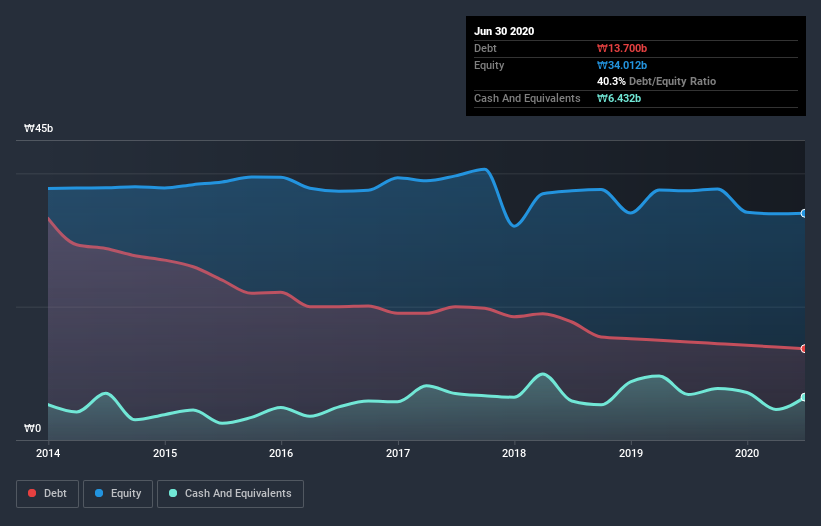Toggle Cash And Equivalents legend button
821x526 pixels.
pyautogui.click(x=230, y=494)
